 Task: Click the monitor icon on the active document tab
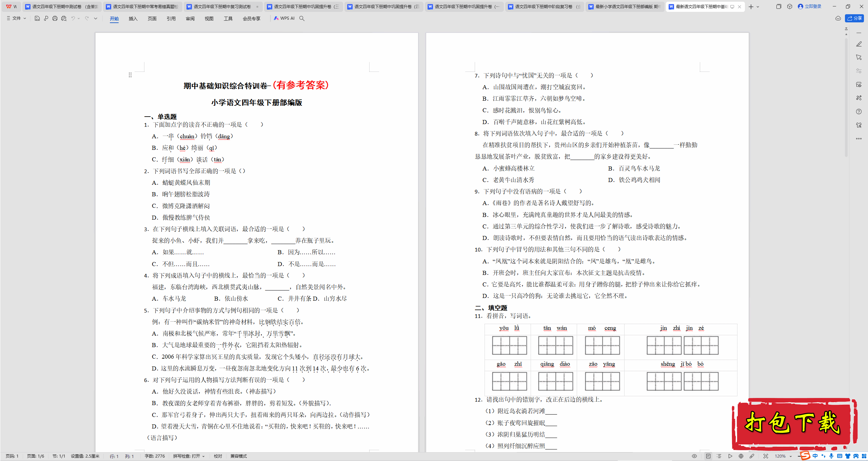coord(732,6)
